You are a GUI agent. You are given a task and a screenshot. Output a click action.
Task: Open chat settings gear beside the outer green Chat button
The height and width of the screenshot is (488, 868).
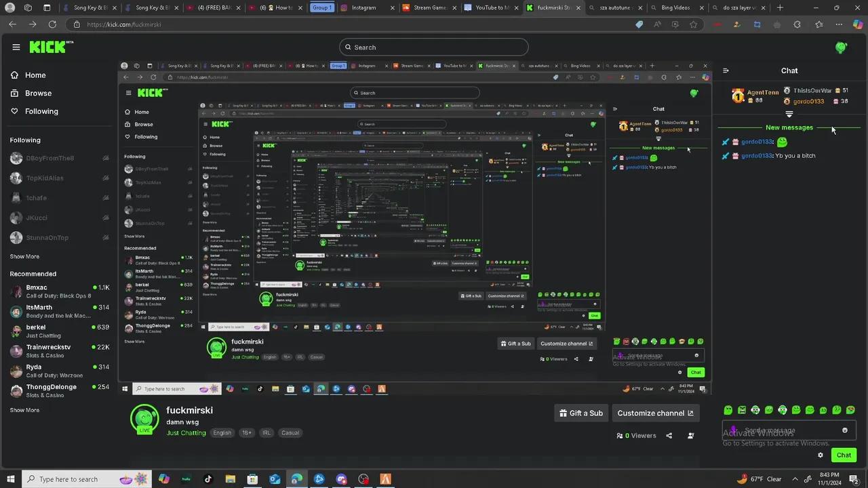pos(821,455)
